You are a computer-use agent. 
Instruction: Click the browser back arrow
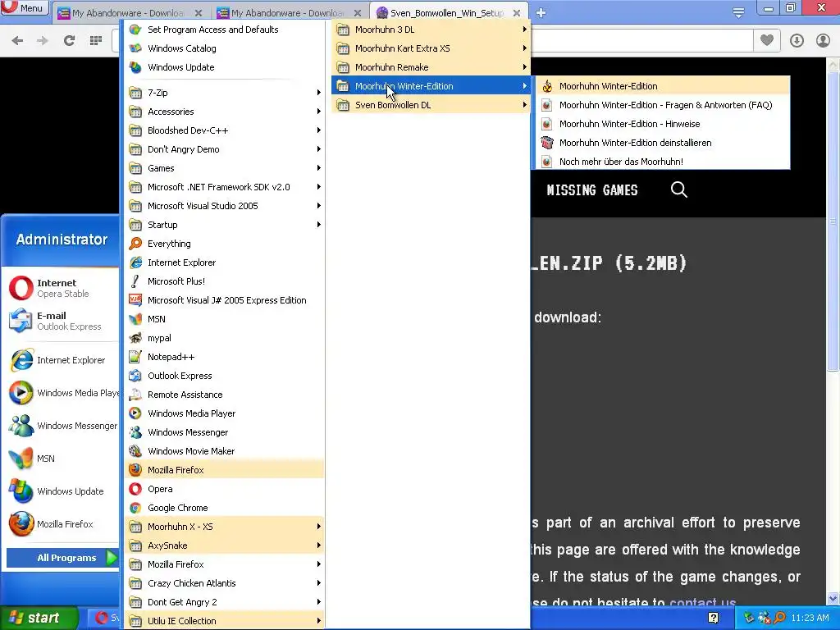17,40
